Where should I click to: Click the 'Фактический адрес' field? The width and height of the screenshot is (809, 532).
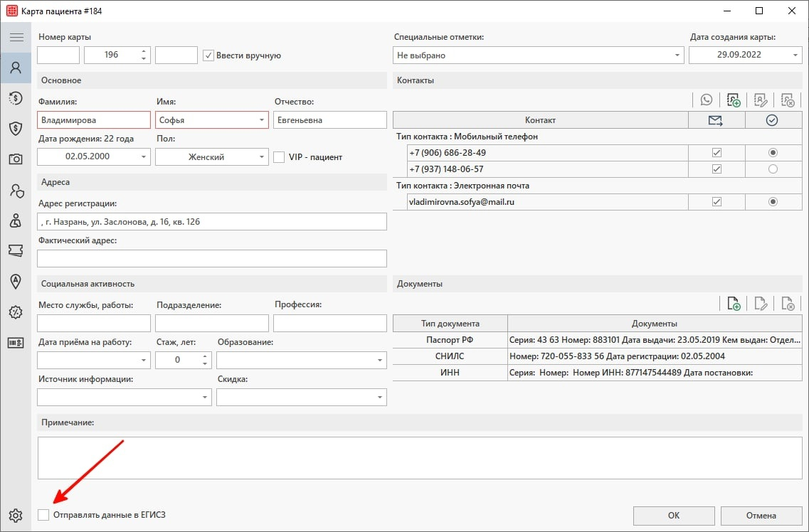coord(211,258)
